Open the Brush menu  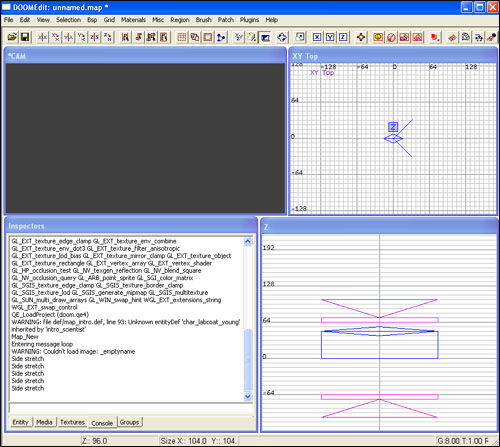203,20
